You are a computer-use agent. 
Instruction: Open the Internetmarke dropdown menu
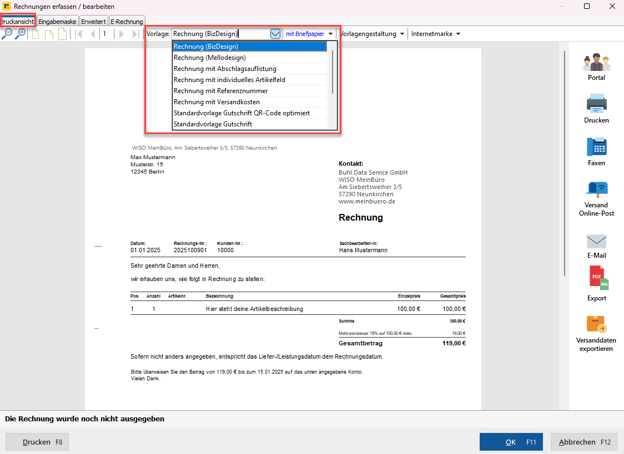coord(436,34)
